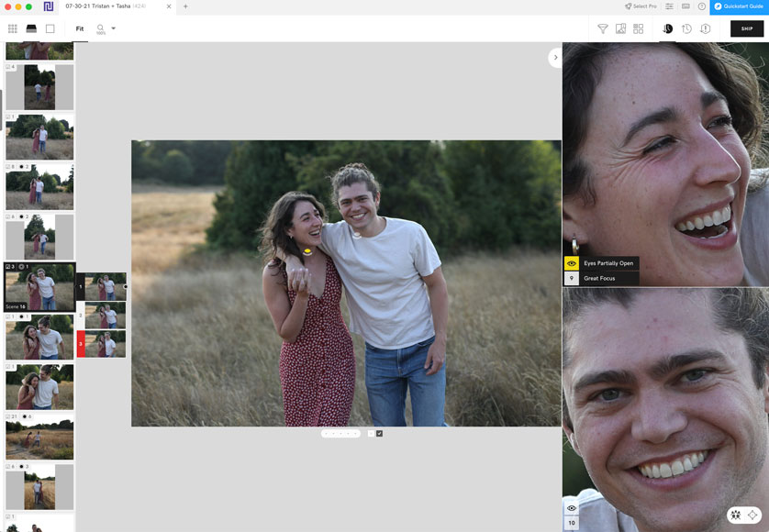The width and height of the screenshot is (769, 532).
Task: Toggle scene grouping grid icon
Action: [x=638, y=29]
